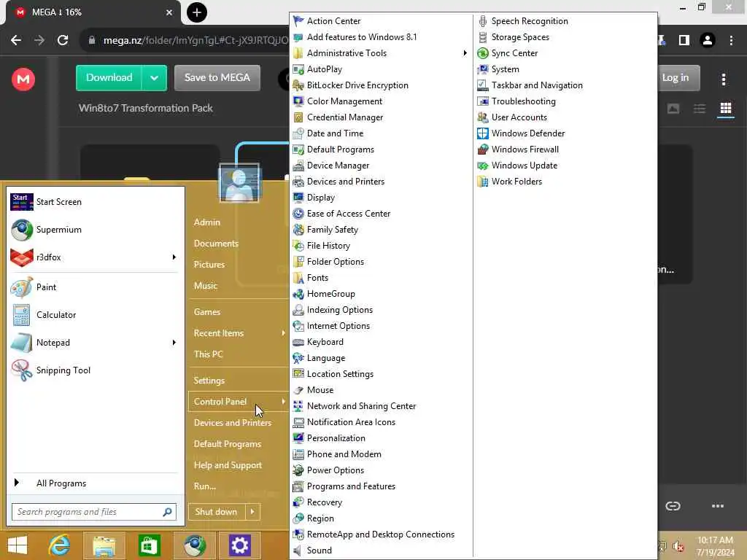Switch MEGA to grid view
The height and width of the screenshot is (560, 747).
pos(726,109)
